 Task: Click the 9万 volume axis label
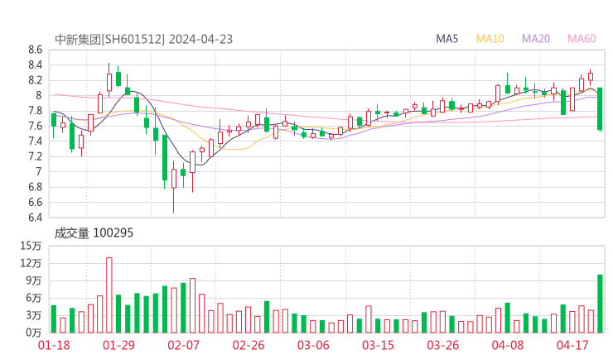[34, 280]
